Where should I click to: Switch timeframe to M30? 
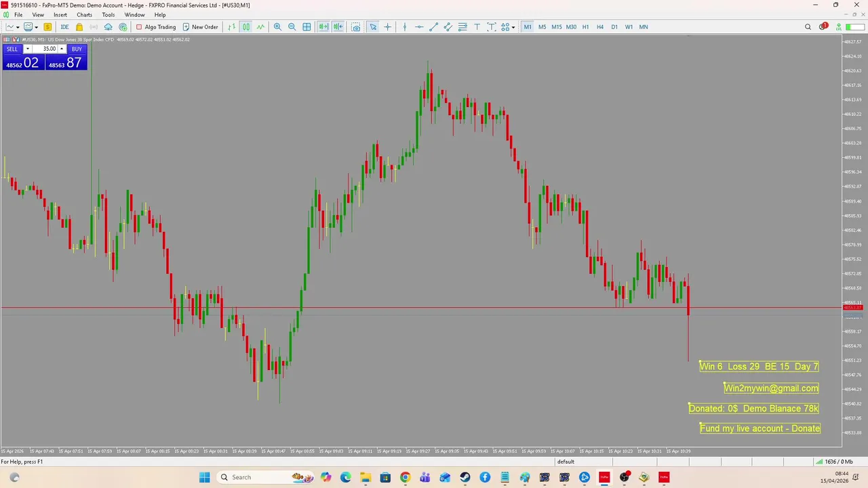pos(571,27)
